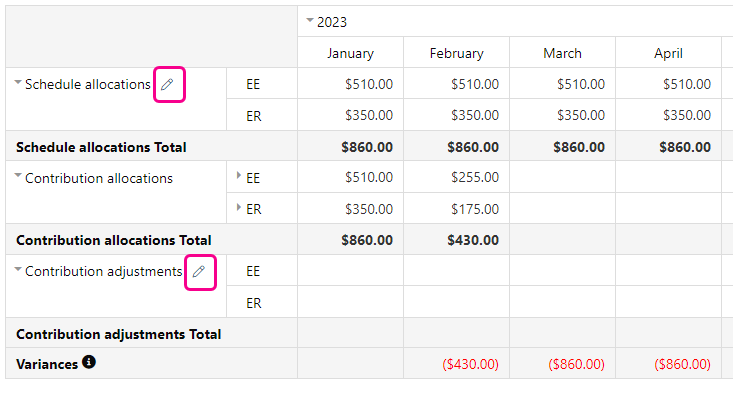Expand the ER row under Contribution allocations
Screen dimensions: 733x393
point(239,207)
